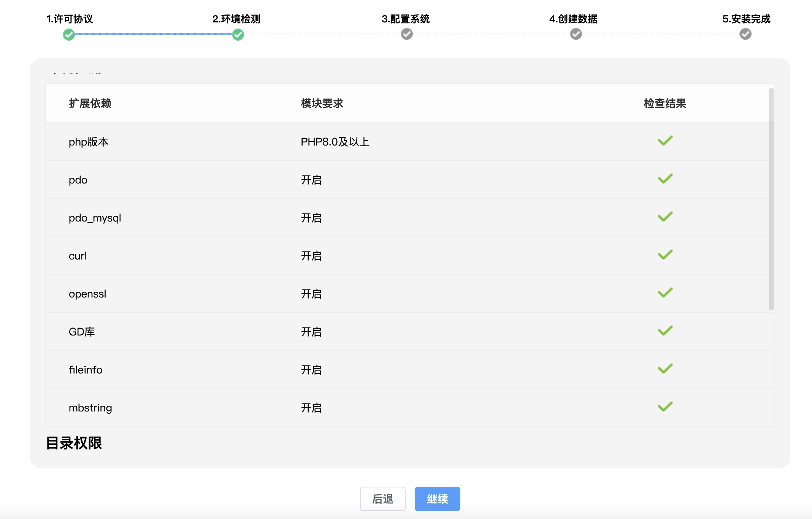Click the step 5 install complete icon
Viewport: 812px width, 519px height.
745,34
